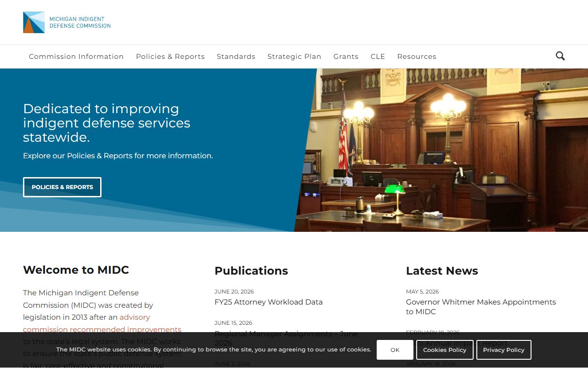Open the Privacy Policy button
This screenshot has height=368, width=588.
pyautogui.click(x=504, y=350)
